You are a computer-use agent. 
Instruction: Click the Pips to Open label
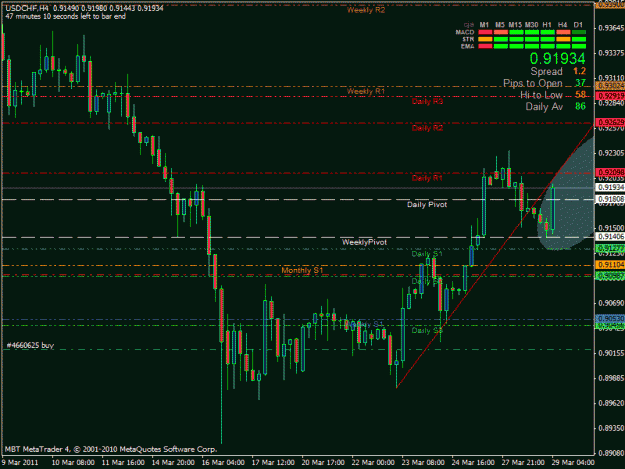pos(533,83)
